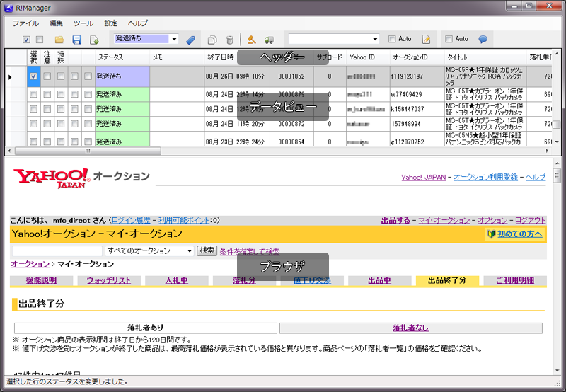Click the 落札者なし link
Image resolution: width=566 pixels, height=392 pixels.
pyautogui.click(x=411, y=328)
